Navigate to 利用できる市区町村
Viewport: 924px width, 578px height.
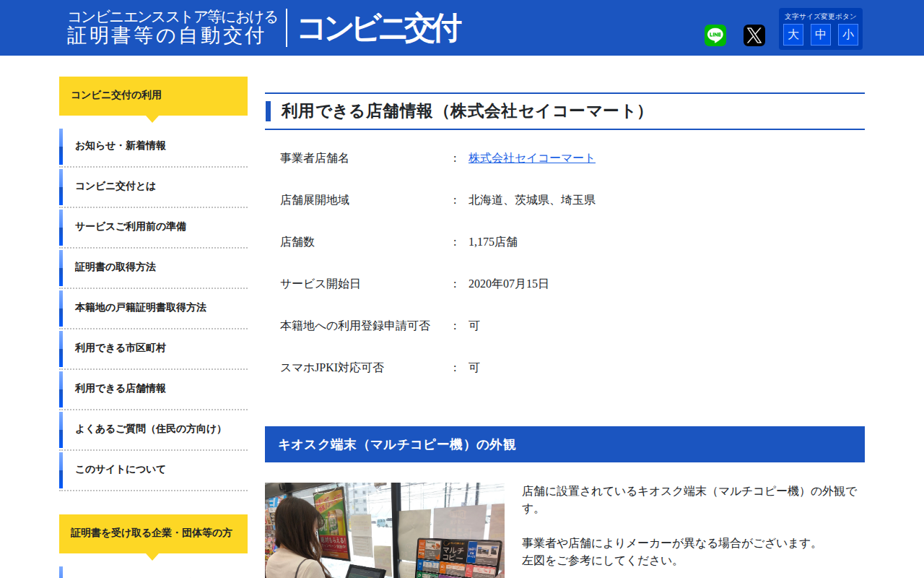point(153,349)
